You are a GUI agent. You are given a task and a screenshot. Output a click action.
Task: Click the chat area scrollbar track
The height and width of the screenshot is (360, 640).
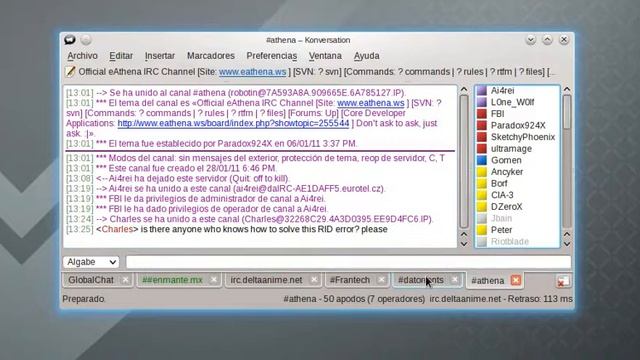point(464,161)
